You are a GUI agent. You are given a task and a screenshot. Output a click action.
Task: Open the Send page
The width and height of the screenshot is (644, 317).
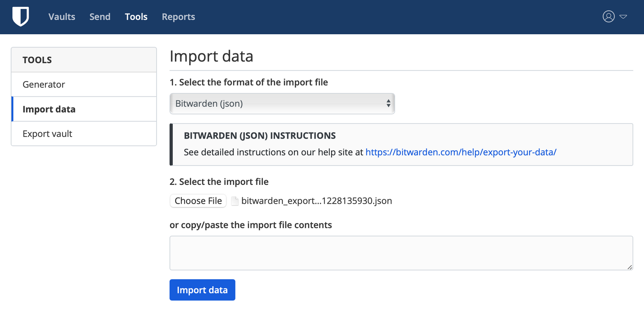click(x=100, y=17)
